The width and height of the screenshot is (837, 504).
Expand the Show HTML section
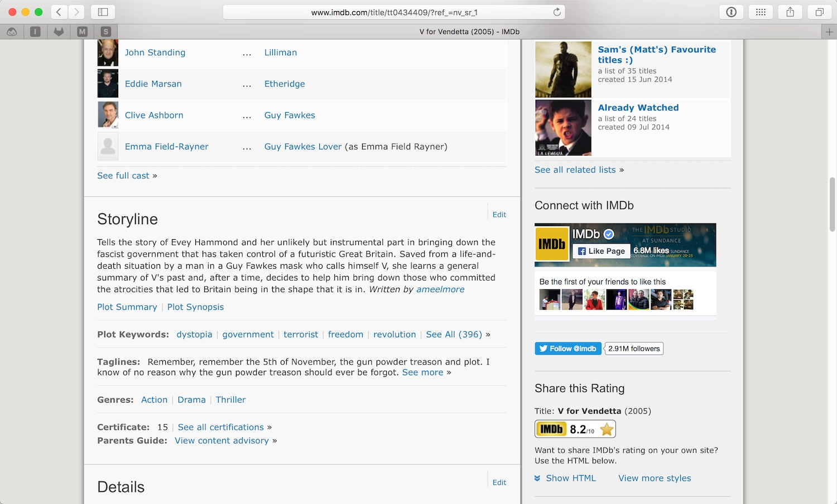click(x=571, y=478)
